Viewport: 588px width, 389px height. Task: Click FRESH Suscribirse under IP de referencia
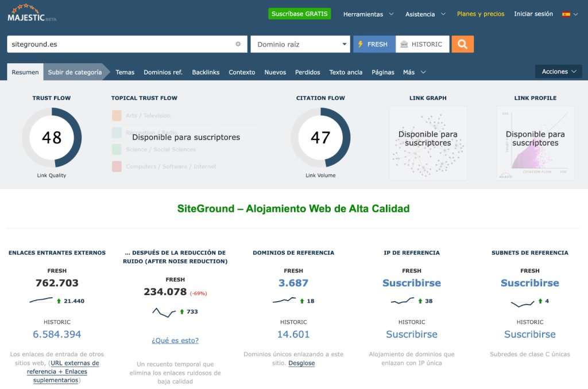coord(412,283)
